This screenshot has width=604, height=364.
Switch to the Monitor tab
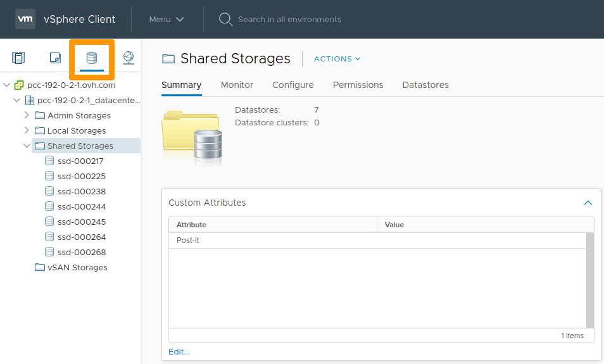point(237,85)
